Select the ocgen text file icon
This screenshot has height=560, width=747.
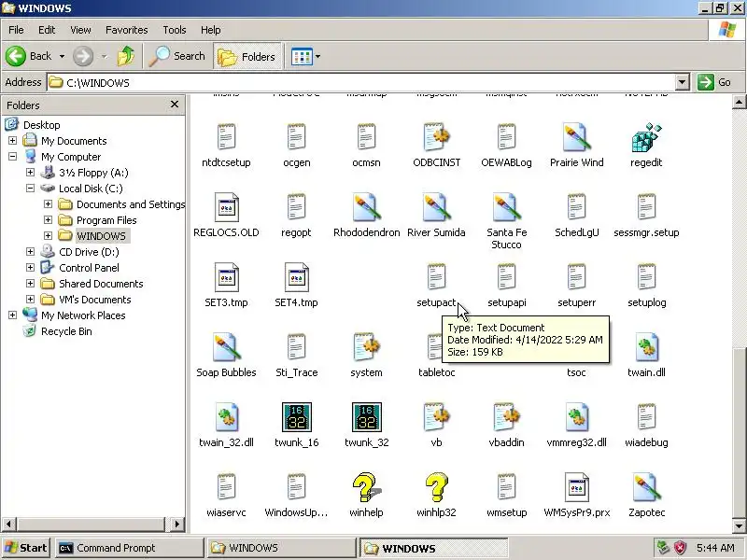point(296,137)
